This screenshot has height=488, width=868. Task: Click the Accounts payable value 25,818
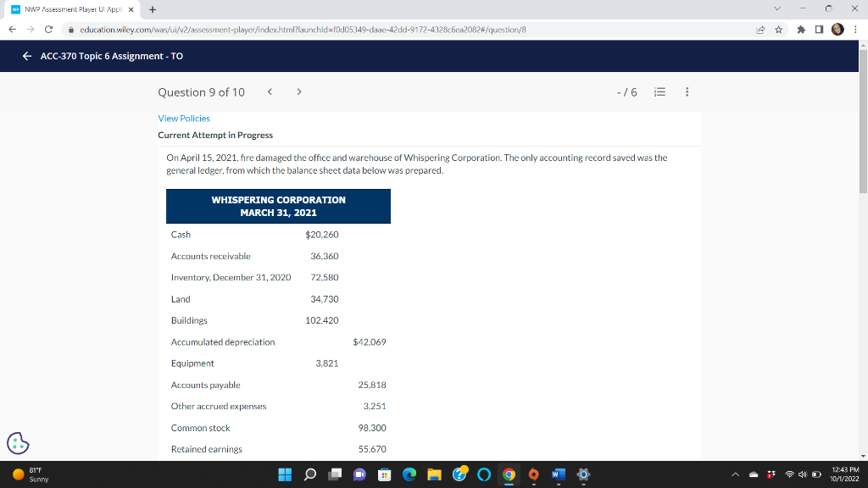(x=372, y=385)
